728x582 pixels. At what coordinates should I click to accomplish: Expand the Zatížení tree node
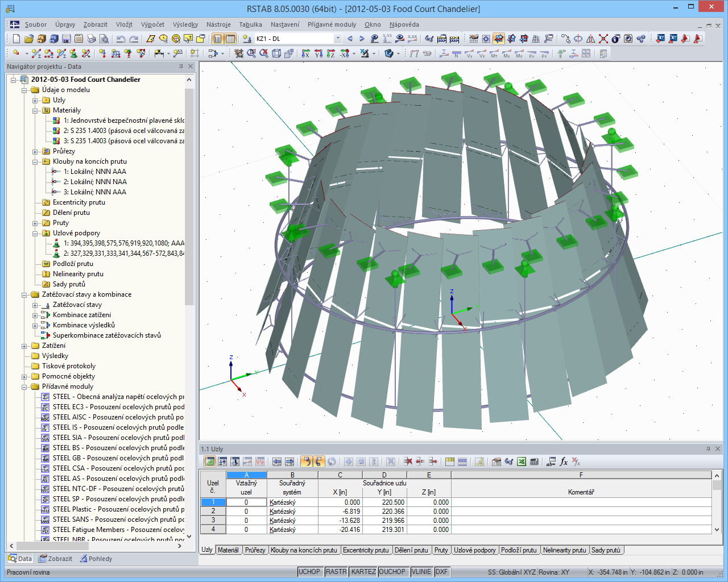[24, 346]
